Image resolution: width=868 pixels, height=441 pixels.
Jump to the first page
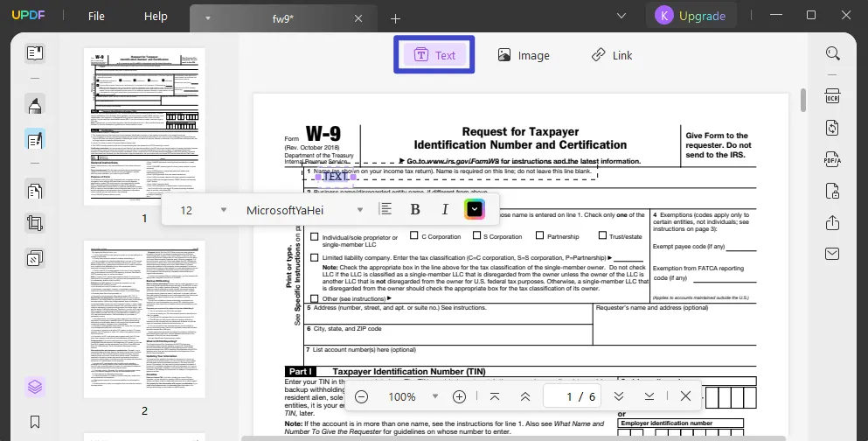click(x=495, y=396)
